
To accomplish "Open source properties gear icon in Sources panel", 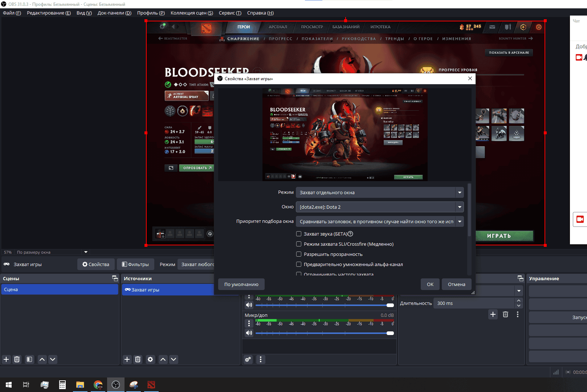I will (150, 359).
